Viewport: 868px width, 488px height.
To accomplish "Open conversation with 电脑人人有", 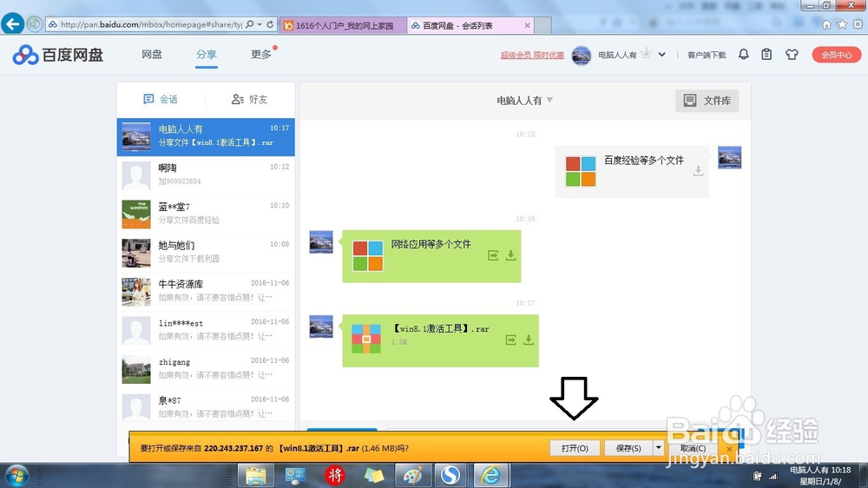I will [206, 136].
